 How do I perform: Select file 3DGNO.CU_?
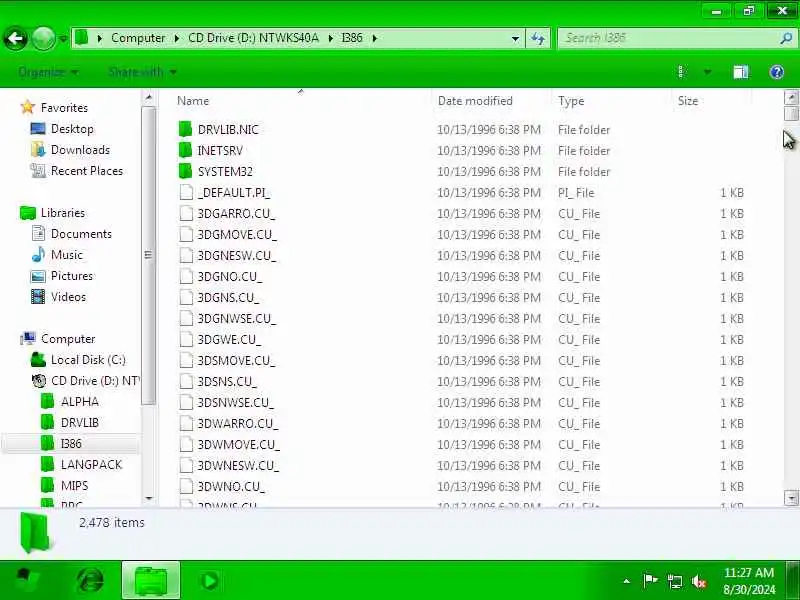tap(230, 276)
